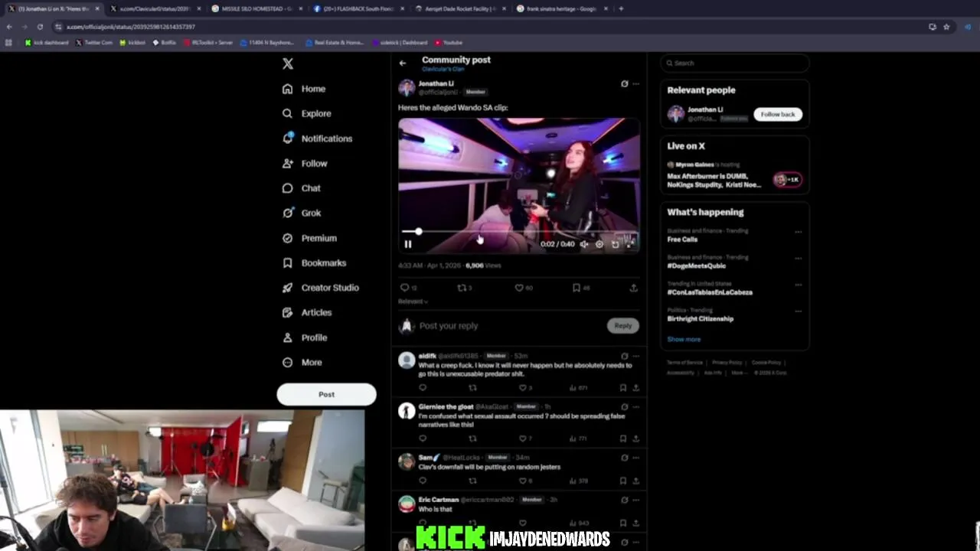Open video settings gear icon
This screenshot has height=551, width=980.
coord(599,244)
